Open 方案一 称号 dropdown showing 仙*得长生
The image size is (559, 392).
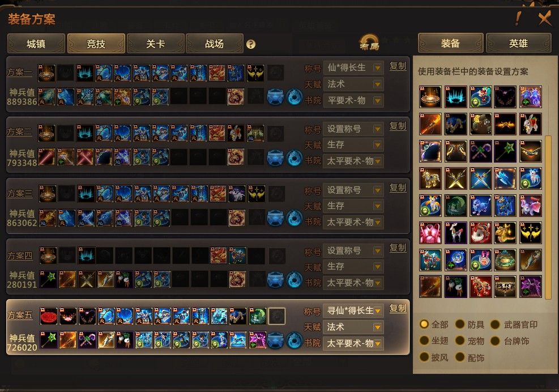click(x=353, y=67)
